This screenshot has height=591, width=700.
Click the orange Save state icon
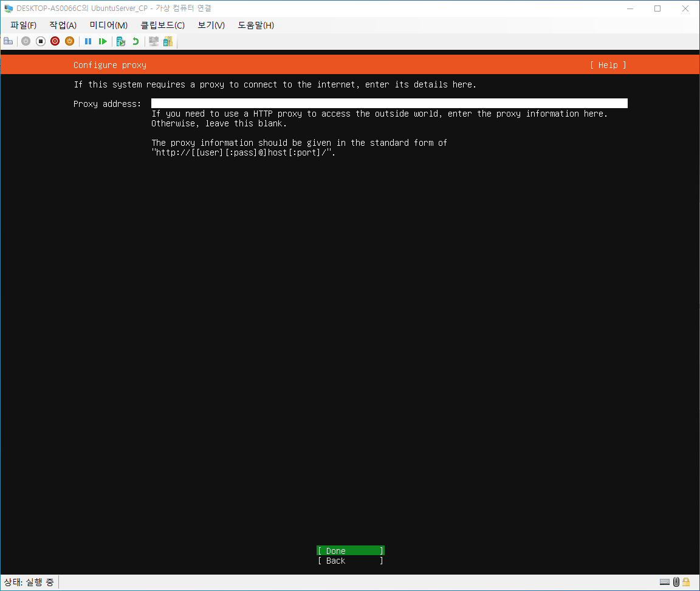pos(70,41)
